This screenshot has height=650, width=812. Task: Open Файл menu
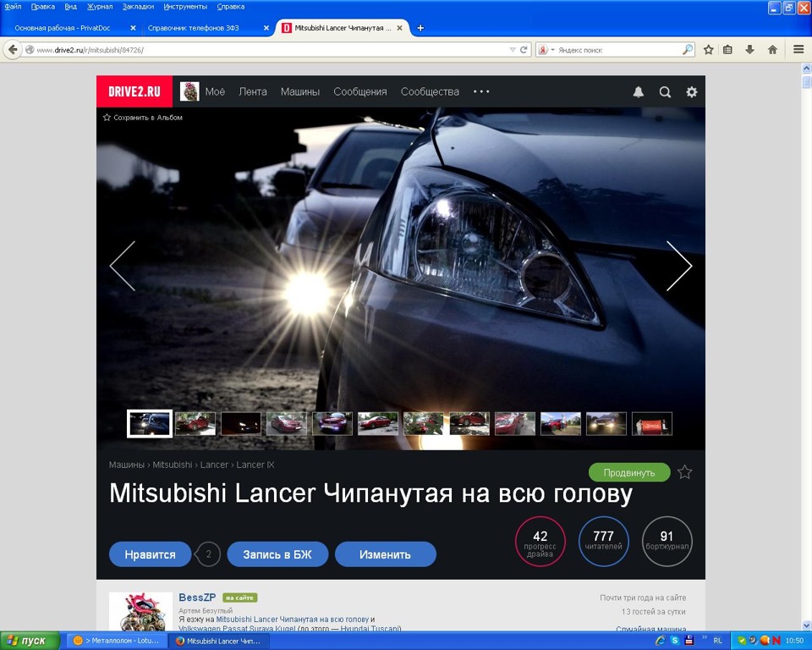(x=13, y=7)
